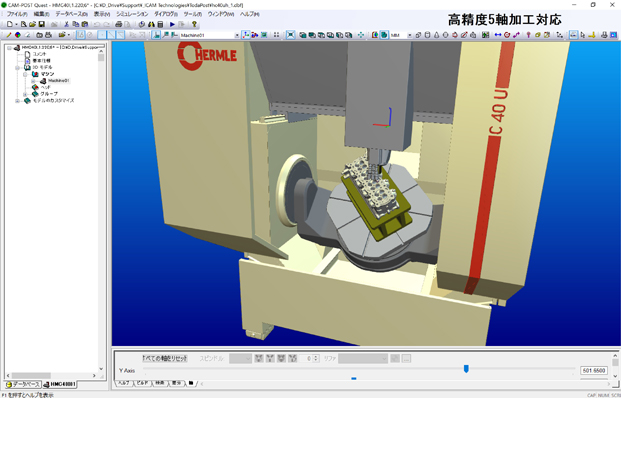Collapse the 3D モデル tree node
Image resolution: width=621 pixels, height=463 pixels.
[17, 68]
